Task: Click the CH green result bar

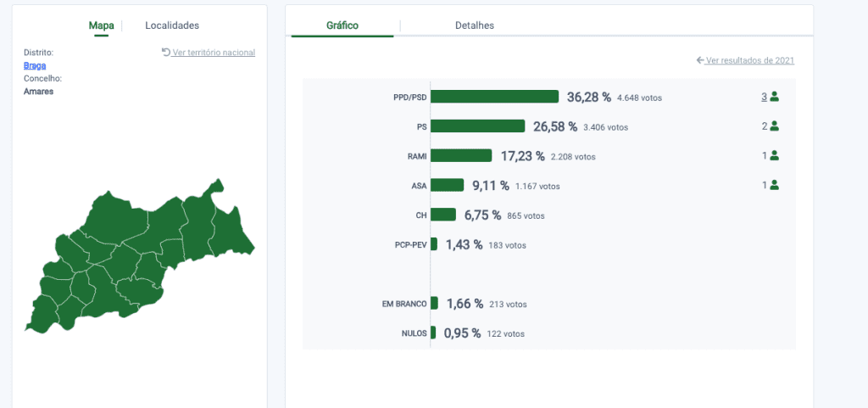Action: pos(443,215)
